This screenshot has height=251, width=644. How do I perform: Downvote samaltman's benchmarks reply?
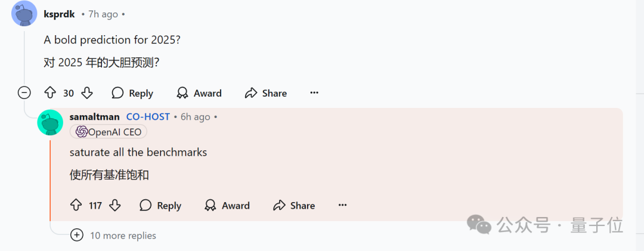point(115,205)
